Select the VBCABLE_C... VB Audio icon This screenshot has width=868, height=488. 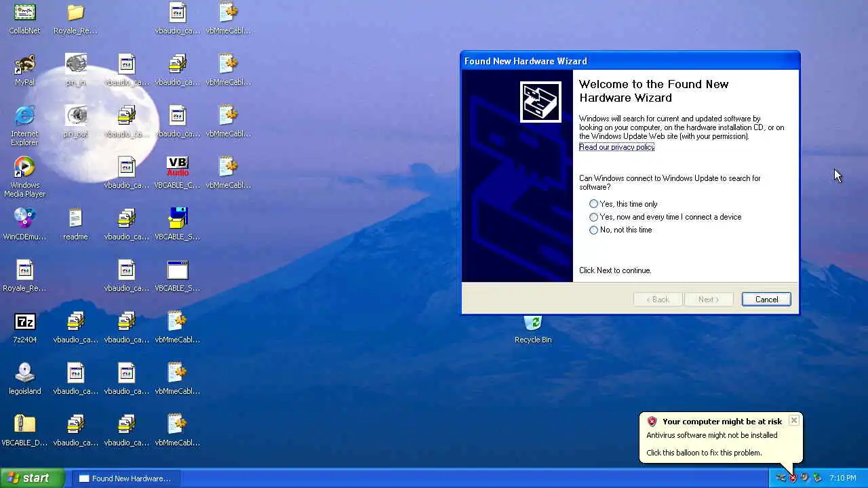pos(177,173)
